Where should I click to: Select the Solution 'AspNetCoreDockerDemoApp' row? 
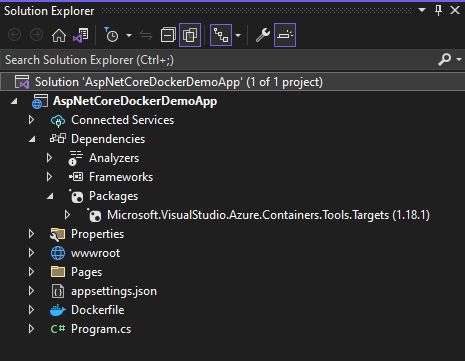232,82
